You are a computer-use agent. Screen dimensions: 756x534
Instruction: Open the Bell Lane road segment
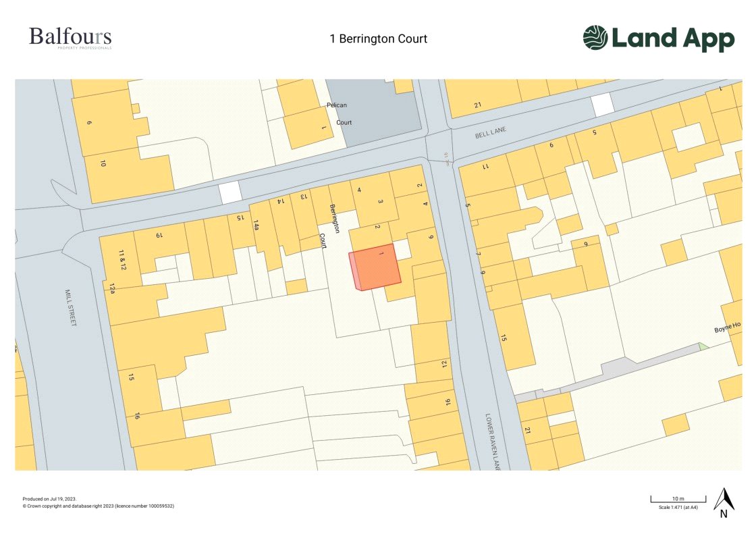click(x=492, y=132)
